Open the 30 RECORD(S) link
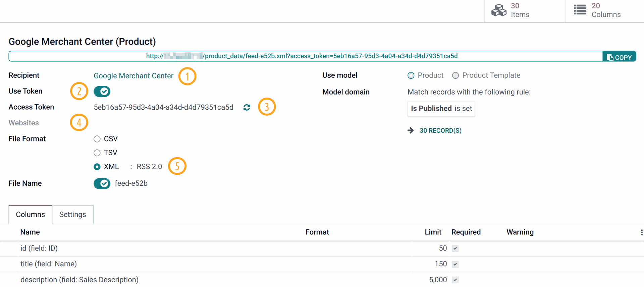Image resolution: width=644 pixels, height=287 pixels. tap(440, 130)
